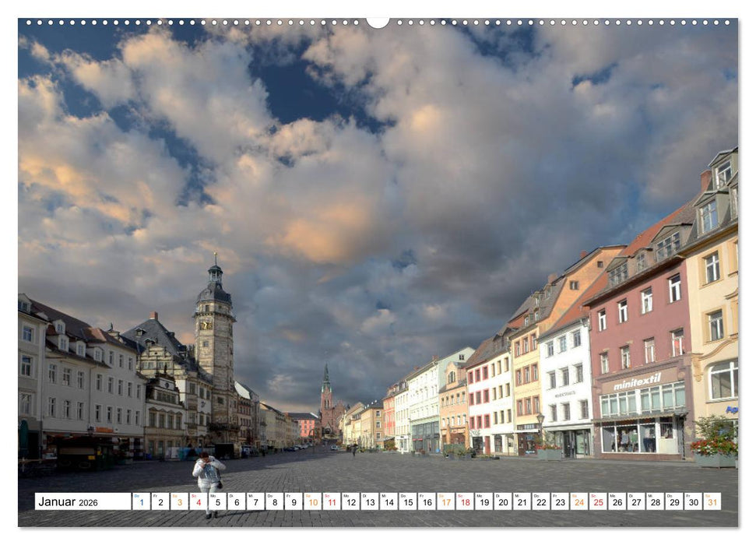Select the red Sunday 18 cell
756x545 pixels.
click(464, 501)
